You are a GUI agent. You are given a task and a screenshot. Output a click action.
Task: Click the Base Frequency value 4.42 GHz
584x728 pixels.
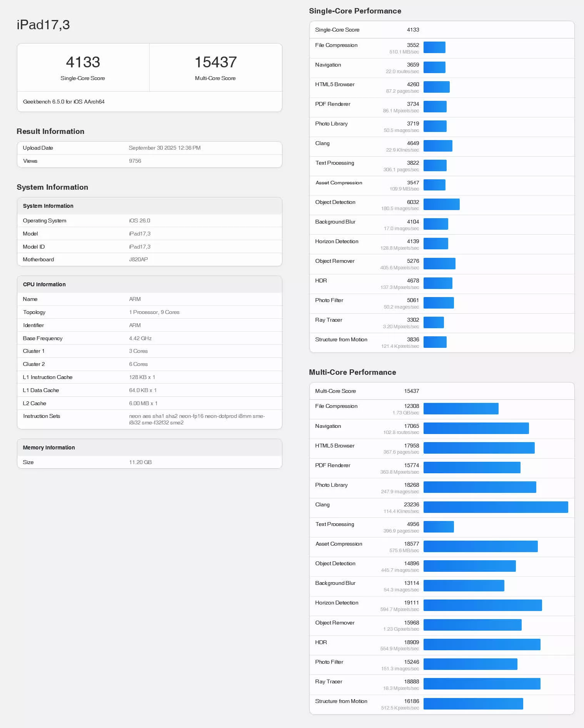pyautogui.click(x=140, y=338)
